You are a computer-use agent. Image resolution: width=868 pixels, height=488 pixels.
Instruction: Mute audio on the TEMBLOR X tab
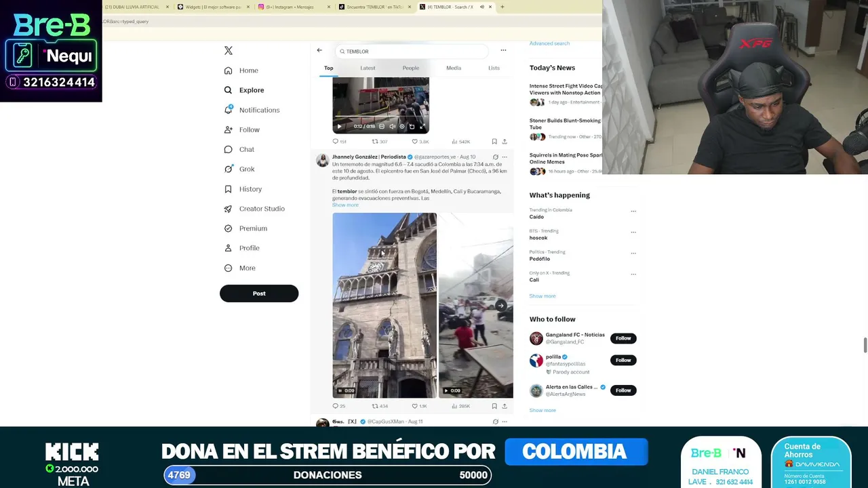pyautogui.click(x=481, y=7)
